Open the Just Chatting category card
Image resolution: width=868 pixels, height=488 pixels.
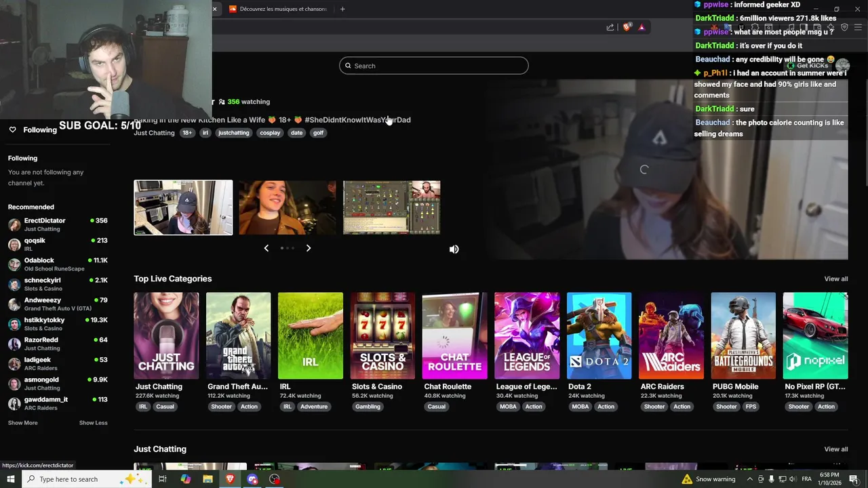coord(166,335)
